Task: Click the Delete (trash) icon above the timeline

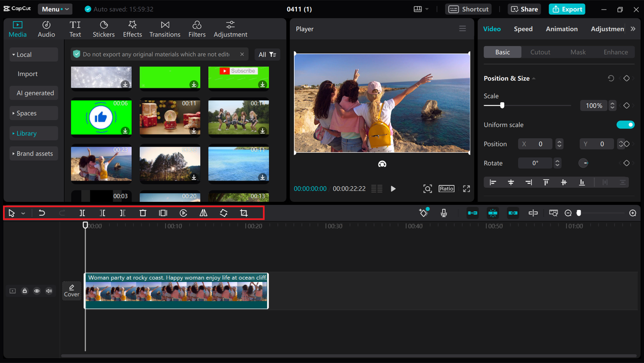Action: pos(143,213)
